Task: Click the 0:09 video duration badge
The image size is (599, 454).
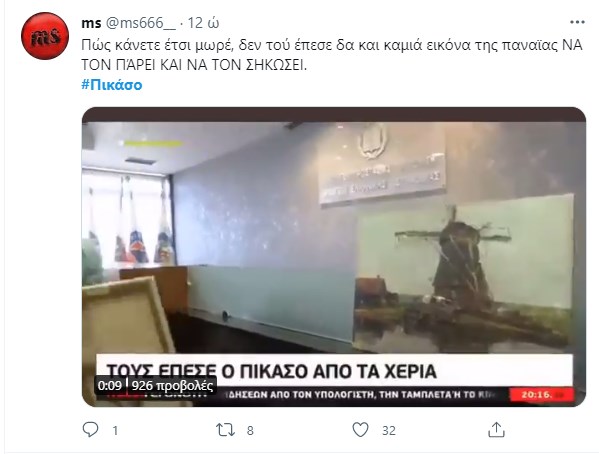Action: pyautogui.click(x=110, y=386)
